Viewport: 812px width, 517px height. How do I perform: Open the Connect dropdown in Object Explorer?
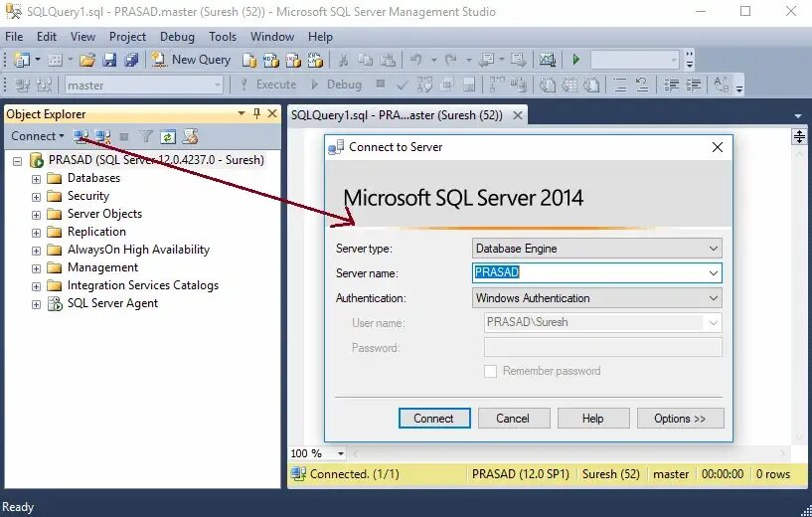(x=38, y=136)
